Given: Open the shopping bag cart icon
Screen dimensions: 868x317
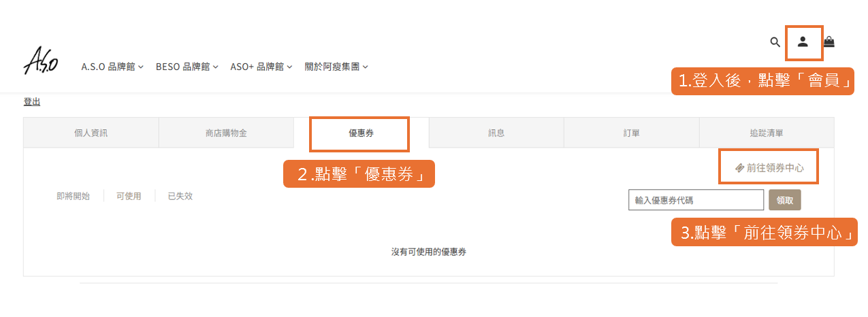Looking at the screenshot, I should [x=829, y=42].
